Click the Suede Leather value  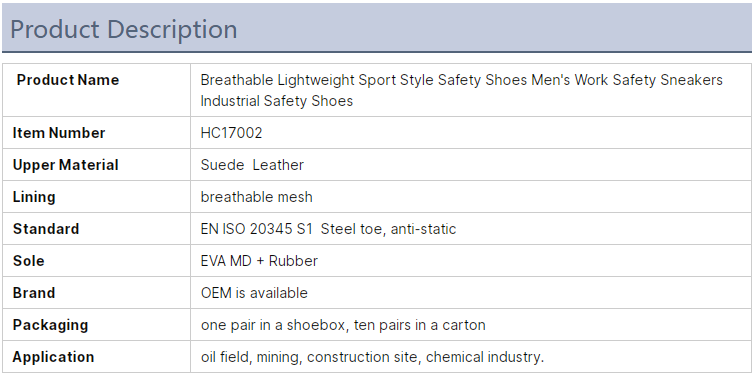[x=252, y=165]
